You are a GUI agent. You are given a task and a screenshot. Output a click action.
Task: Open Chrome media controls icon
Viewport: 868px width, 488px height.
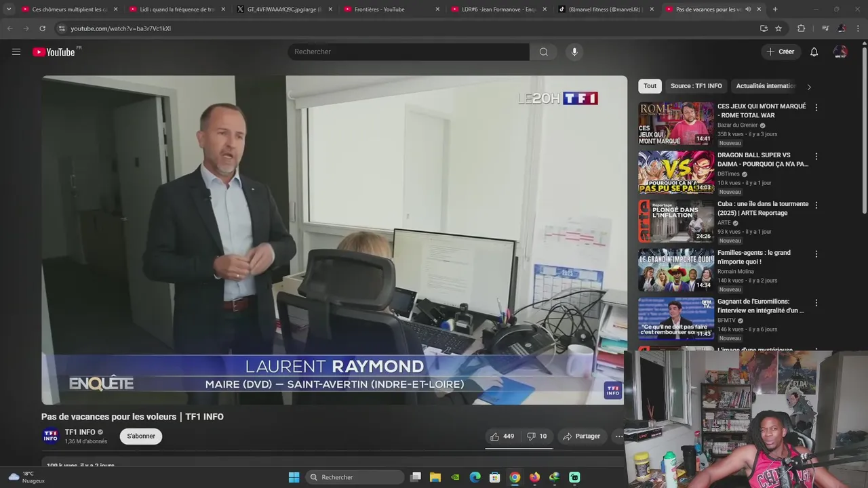click(825, 28)
